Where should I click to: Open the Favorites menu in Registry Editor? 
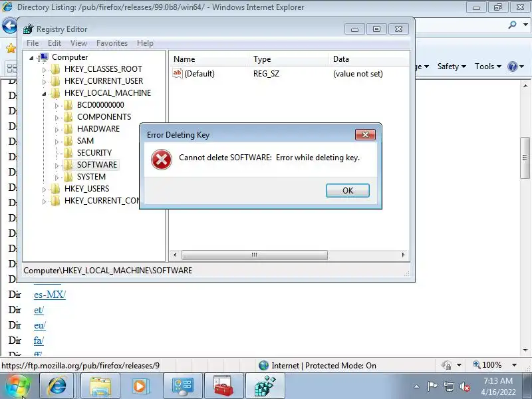(x=112, y=43)
